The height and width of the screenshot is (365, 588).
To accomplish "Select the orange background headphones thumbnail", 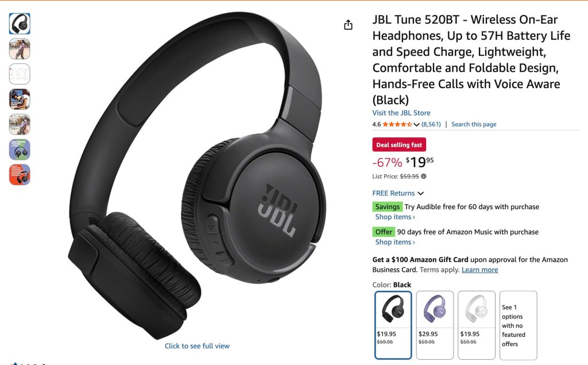I will [x=20, y=175].
